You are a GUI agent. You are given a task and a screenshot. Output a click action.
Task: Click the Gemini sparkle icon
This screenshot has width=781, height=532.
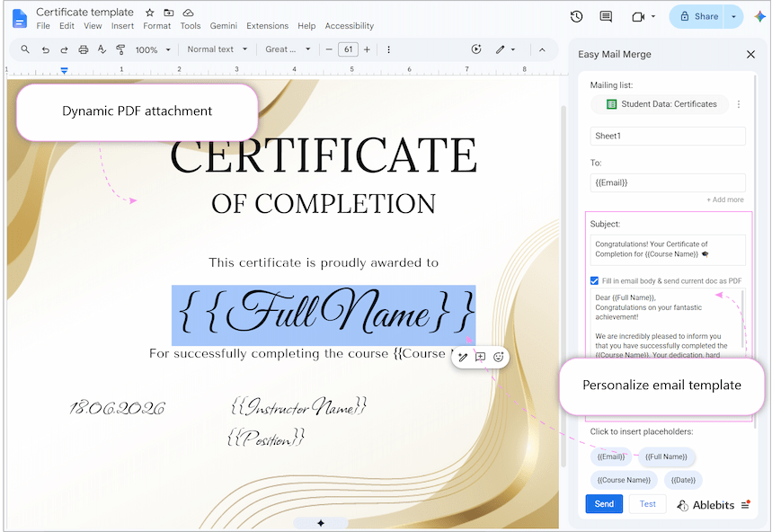[x=760, y=16]
